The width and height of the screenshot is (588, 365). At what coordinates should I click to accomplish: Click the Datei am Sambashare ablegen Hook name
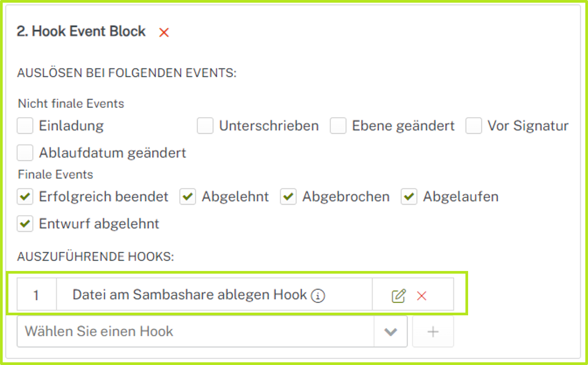coord(189,295)
